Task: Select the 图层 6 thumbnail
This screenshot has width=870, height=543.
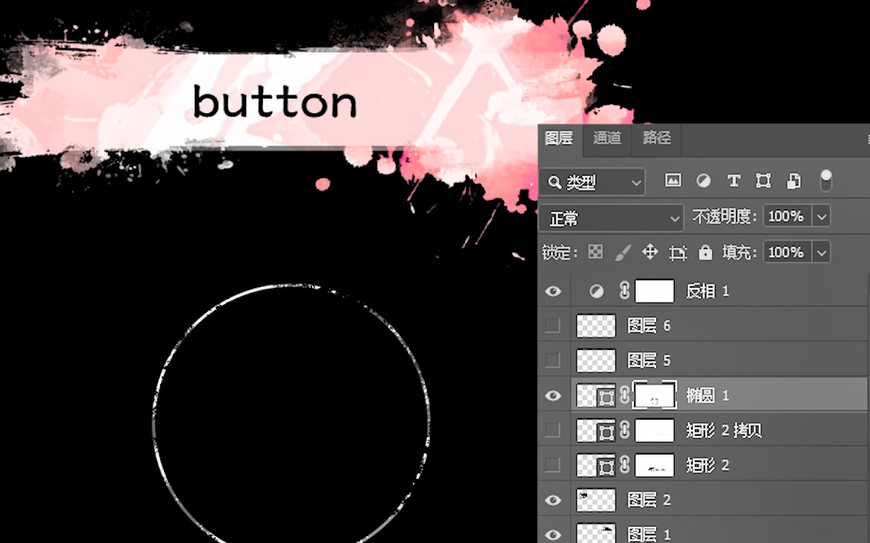Action: pos(596,326)
